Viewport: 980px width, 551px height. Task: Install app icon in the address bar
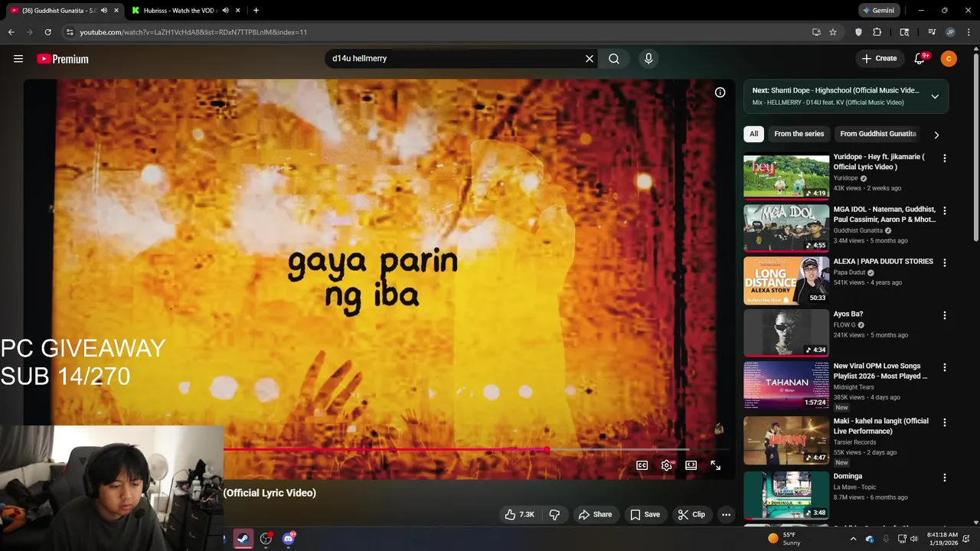pyautogui.click(x=816, y=32)
